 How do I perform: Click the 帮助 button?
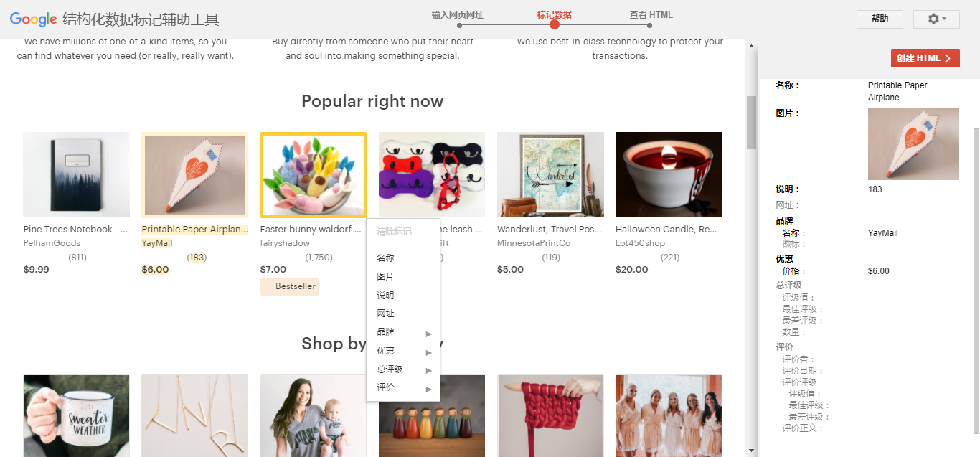[x=880, y=19]
